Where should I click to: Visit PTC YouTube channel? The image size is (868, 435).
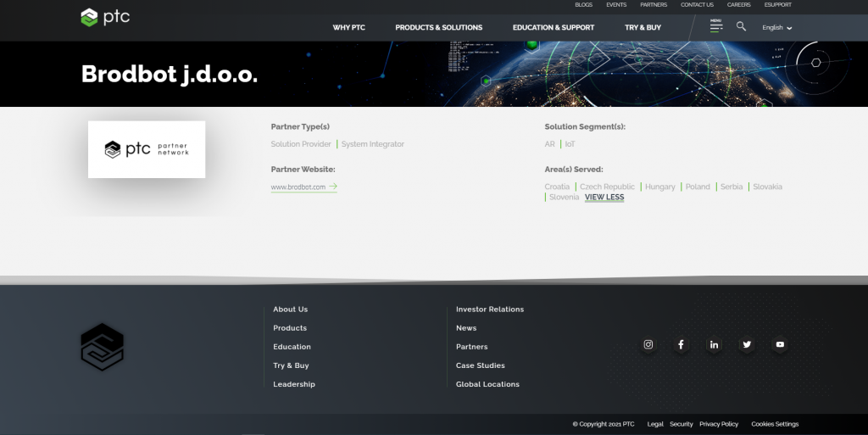tap(780, 344)
